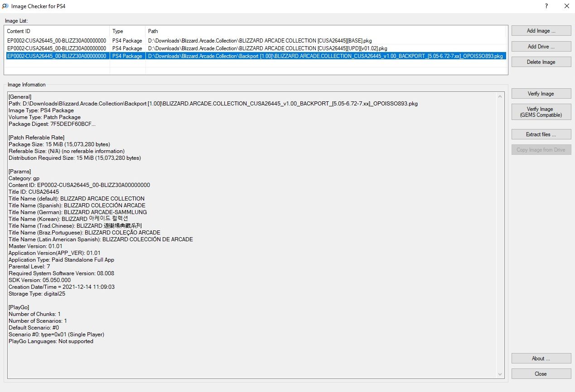Click the Title Name (German) line
The width and height of the screenshot is (575, 392).
pyautogui.click(x=77, y=212)
